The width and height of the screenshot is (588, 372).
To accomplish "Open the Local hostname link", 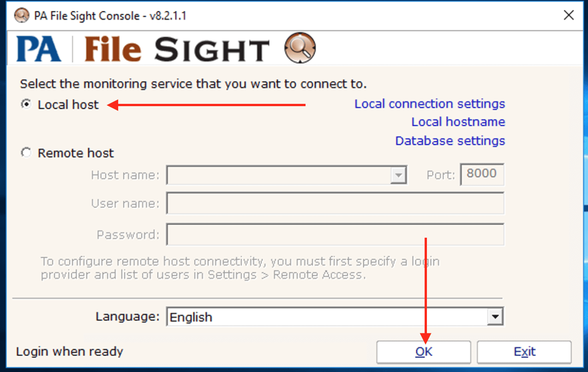I will tap(458, 122).
